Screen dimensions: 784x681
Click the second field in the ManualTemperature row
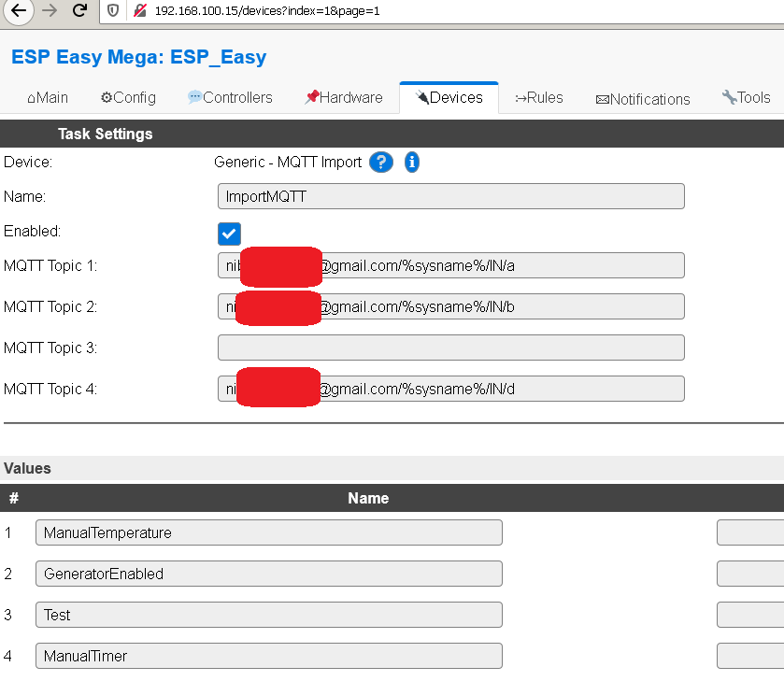pos(750,532)
